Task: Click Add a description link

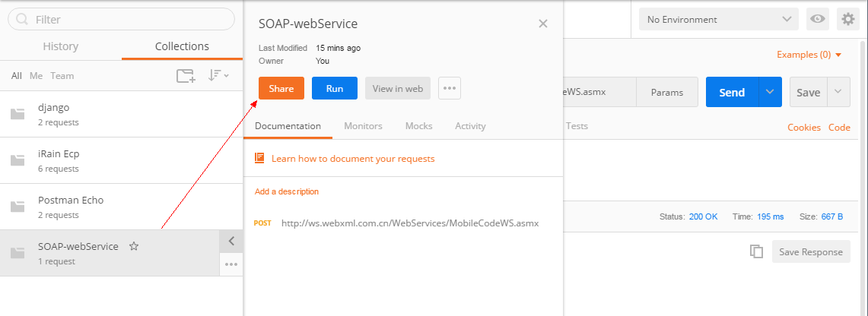Action: point(287,191)
